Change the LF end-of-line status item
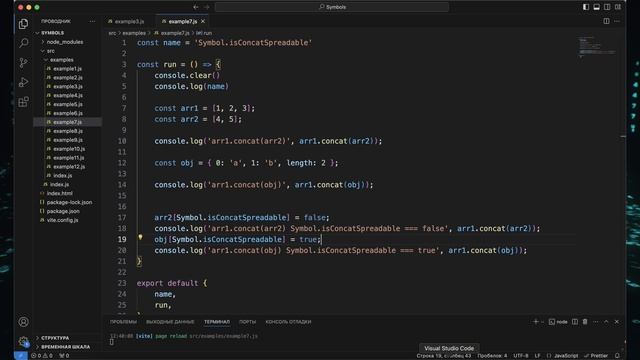 538,356
